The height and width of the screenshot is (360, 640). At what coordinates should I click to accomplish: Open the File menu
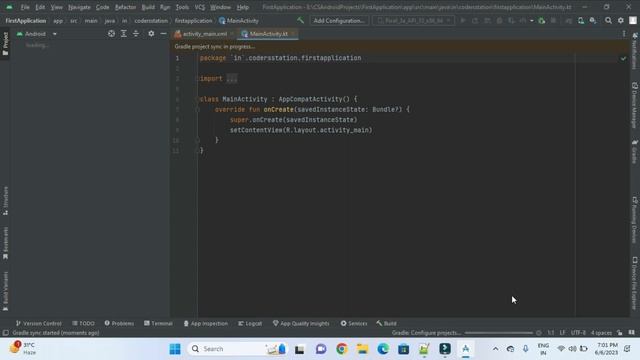tap(25, 7)
